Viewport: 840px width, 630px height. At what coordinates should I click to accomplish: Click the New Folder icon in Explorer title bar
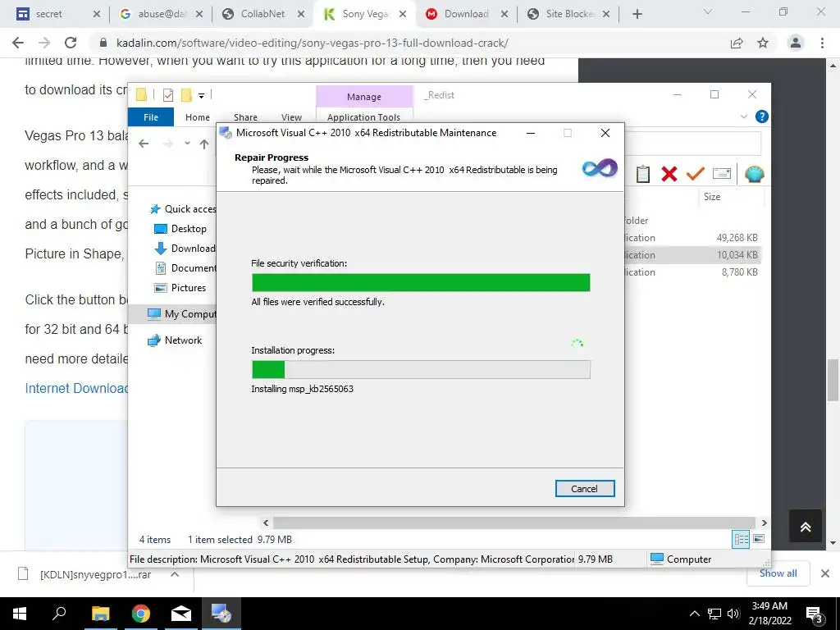[186, 95]
